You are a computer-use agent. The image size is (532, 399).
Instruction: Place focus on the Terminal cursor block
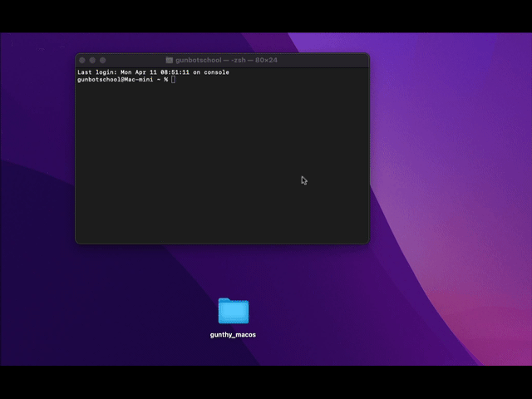tap(174, 80)
